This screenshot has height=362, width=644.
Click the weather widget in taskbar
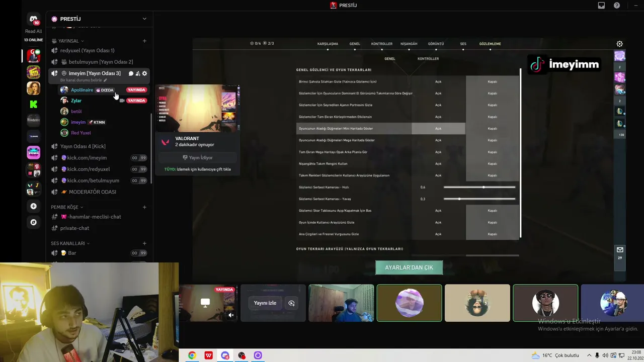tap(554, 355)
